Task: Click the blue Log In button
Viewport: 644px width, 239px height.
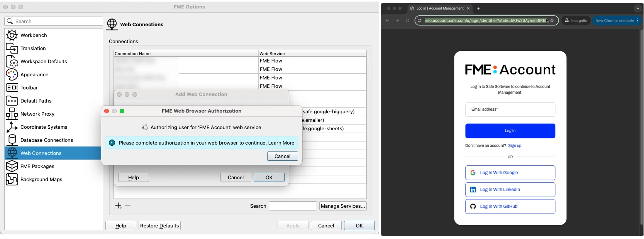Action: point(510,131)
